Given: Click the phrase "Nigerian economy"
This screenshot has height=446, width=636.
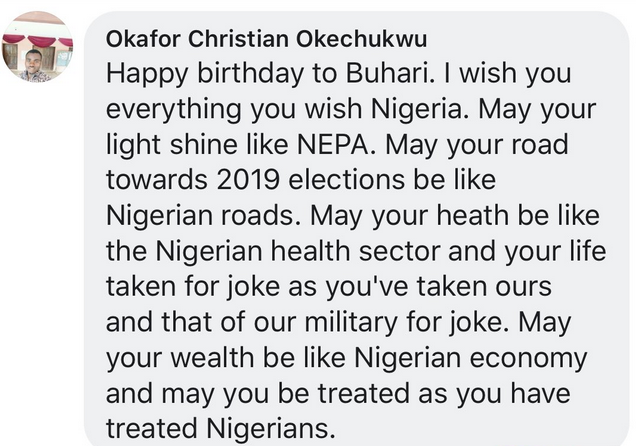Looking at the screenshot, I should (471, 358).
